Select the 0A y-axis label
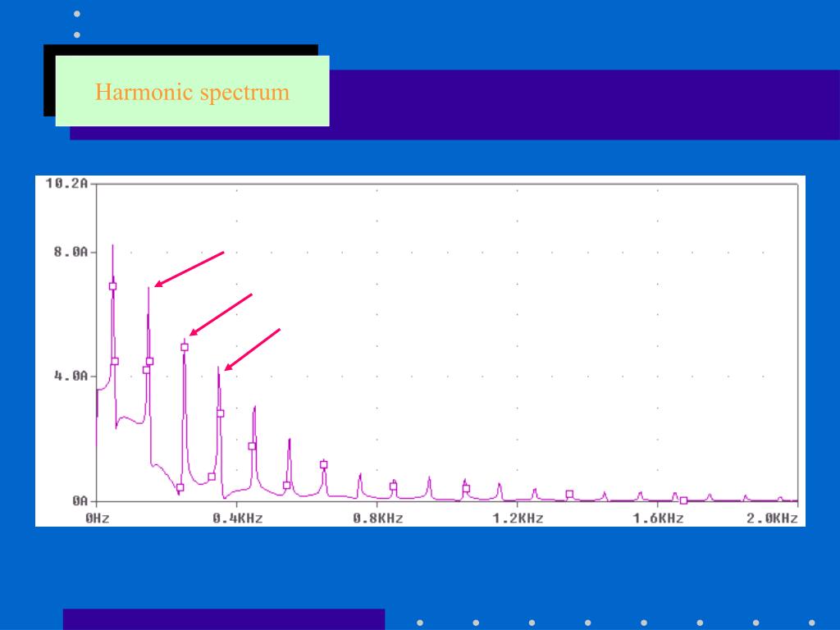Image resolution: width=840 pixels, height=630 pixels. (x=80, y=501)
